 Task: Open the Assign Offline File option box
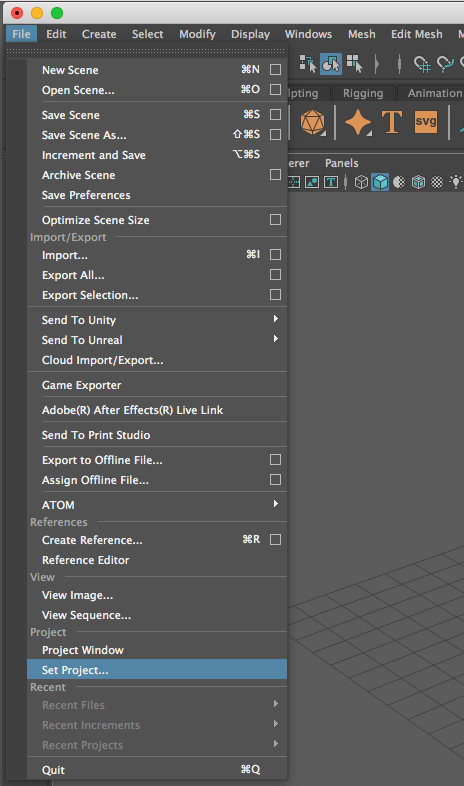pyautogui.click(x=275, y=480)
